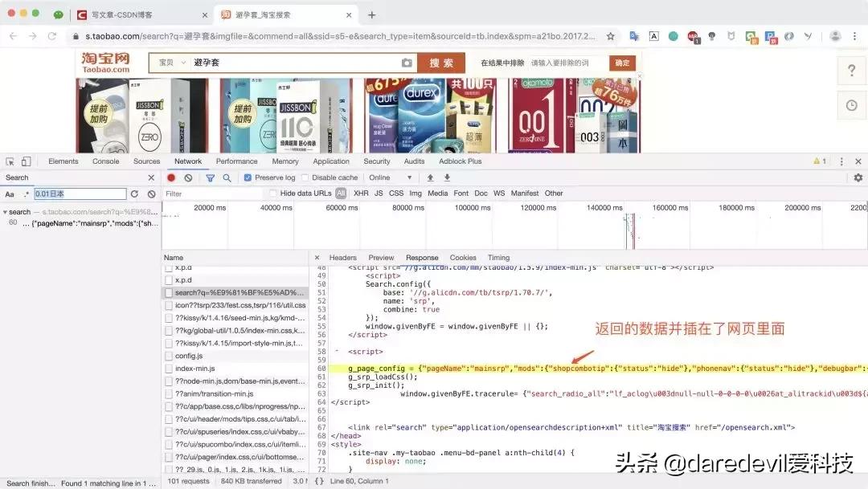Filter requests by JS type
The width and height of the screenshot is (868, 489).
tap(379, 193)
